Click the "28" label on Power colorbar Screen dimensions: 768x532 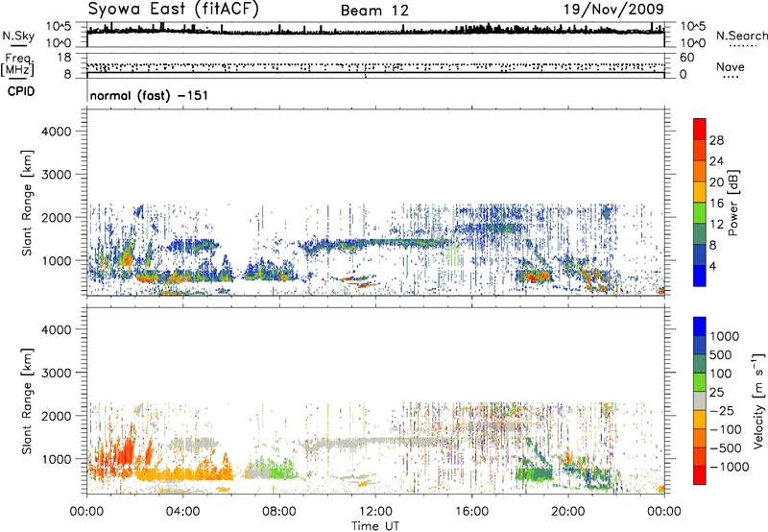[716, 140]
